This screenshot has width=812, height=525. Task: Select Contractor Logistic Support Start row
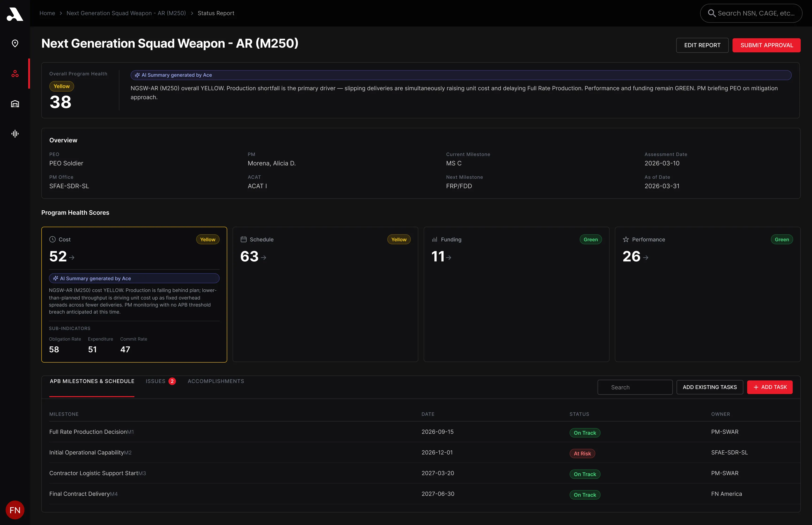pyautogui.click(x=425, y=473)
